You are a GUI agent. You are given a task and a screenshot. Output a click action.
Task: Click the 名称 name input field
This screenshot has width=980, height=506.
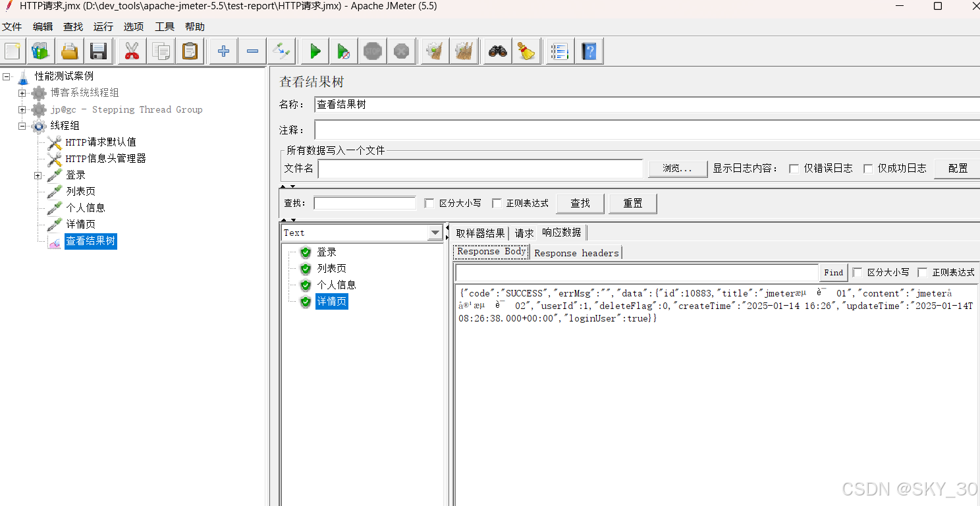[x=647, y=104]
